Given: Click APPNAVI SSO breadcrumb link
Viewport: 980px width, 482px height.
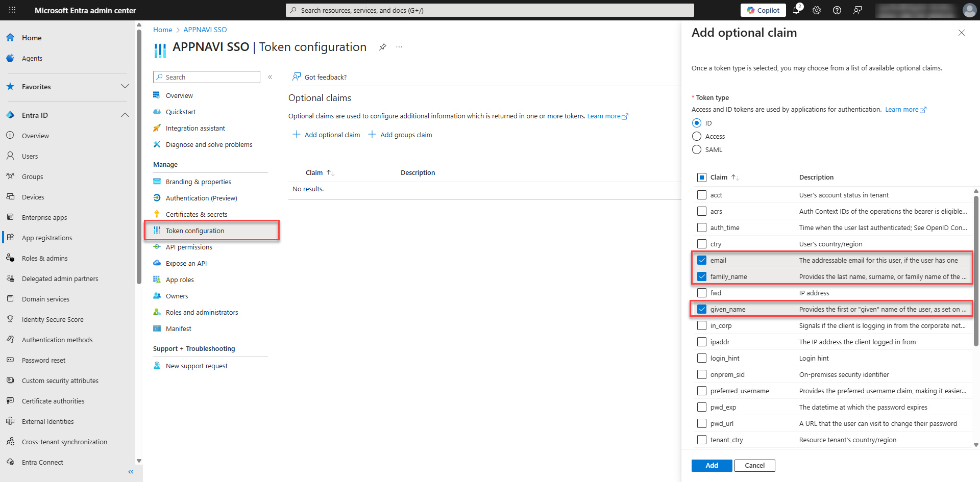Looking at the screenshot, I should click(x=205, y=30).
